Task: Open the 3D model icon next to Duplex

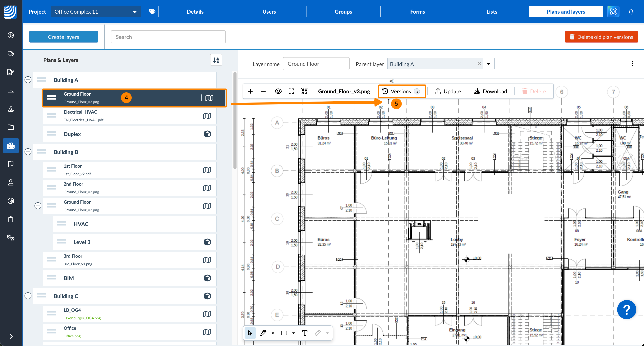Action: 208,134
